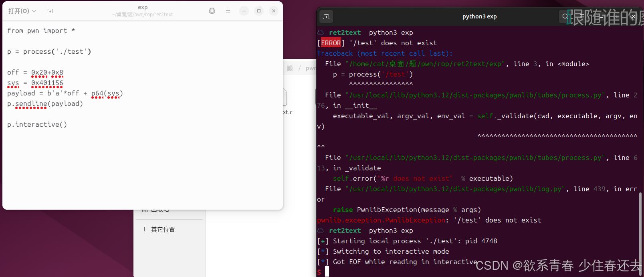Viewport: 644px width, 277px height.
Task: Click the 'Starting local process' line in the terminal
Action: coord(407,241)
